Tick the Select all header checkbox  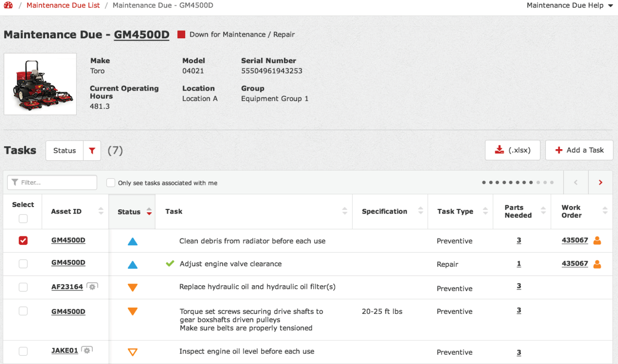click(23, 219)
